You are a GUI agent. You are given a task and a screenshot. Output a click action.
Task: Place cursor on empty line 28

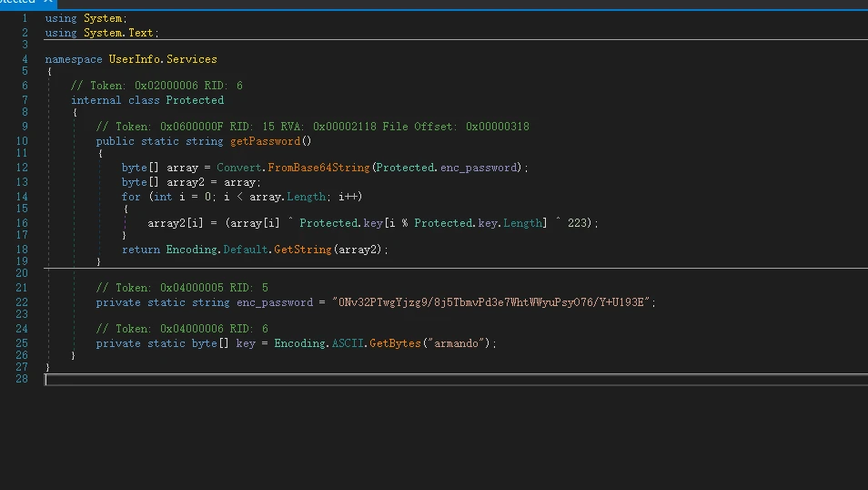[456, 379]
